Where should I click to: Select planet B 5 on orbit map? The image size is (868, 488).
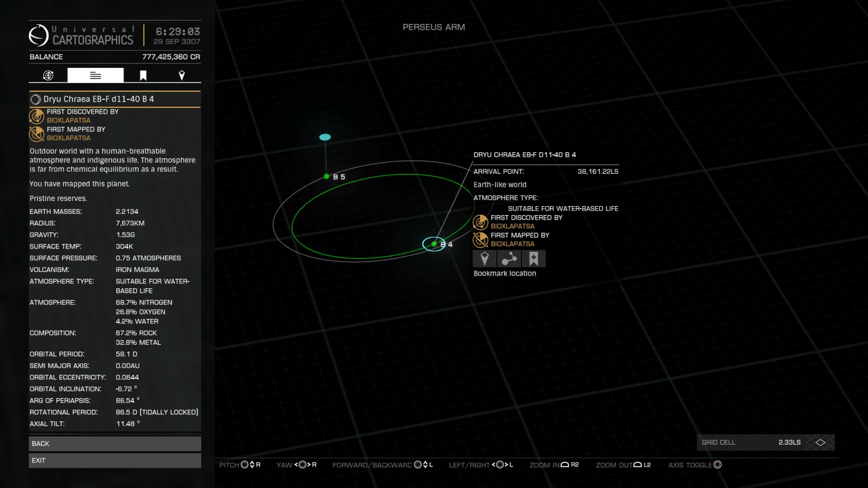coord(326,177)
